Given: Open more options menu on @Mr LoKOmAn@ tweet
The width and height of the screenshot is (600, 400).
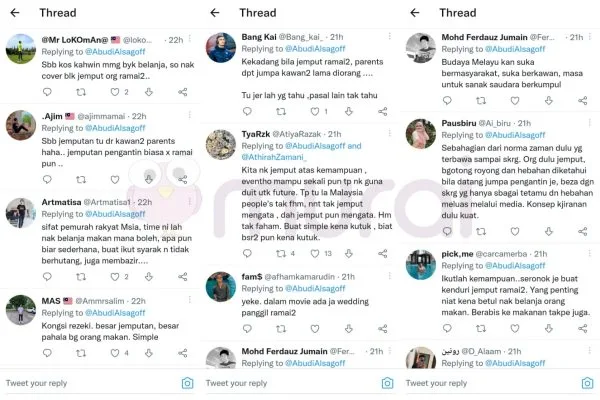Looking at the screenshot, I should pyautogui.click(x=190, y=38).
